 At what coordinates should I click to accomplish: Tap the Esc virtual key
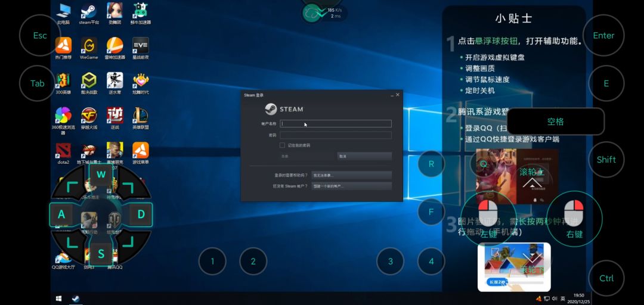tap(40, 36)
